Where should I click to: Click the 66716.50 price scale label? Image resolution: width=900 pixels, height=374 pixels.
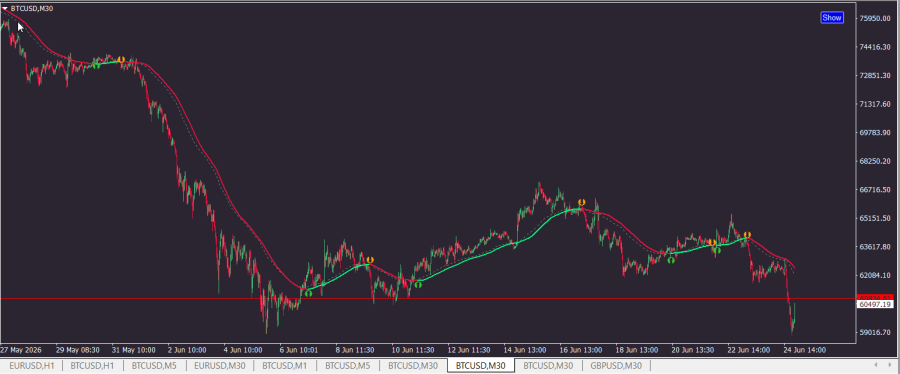(875, 190)
